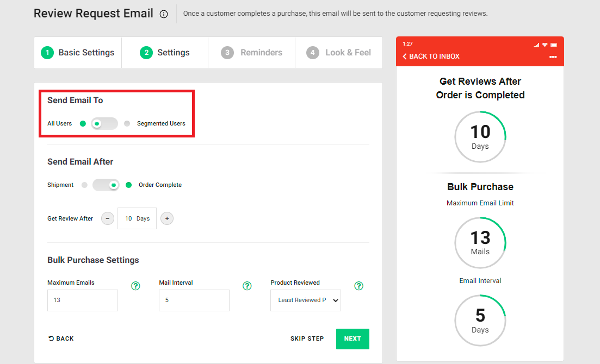The height and width of the screenshot is (364, 600).
Task: Select the All Users green radio dot
Action: [83, 123]
